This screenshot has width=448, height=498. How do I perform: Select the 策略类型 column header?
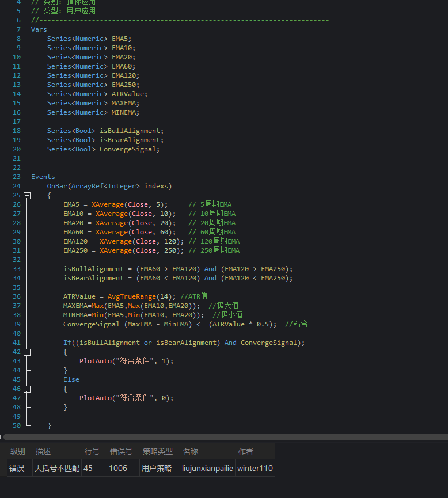click(x=158, y=451)
